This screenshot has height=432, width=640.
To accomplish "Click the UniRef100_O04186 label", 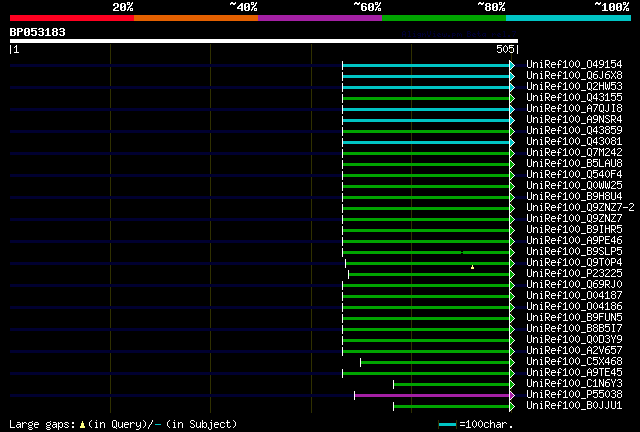I will (x=574, y=307).
